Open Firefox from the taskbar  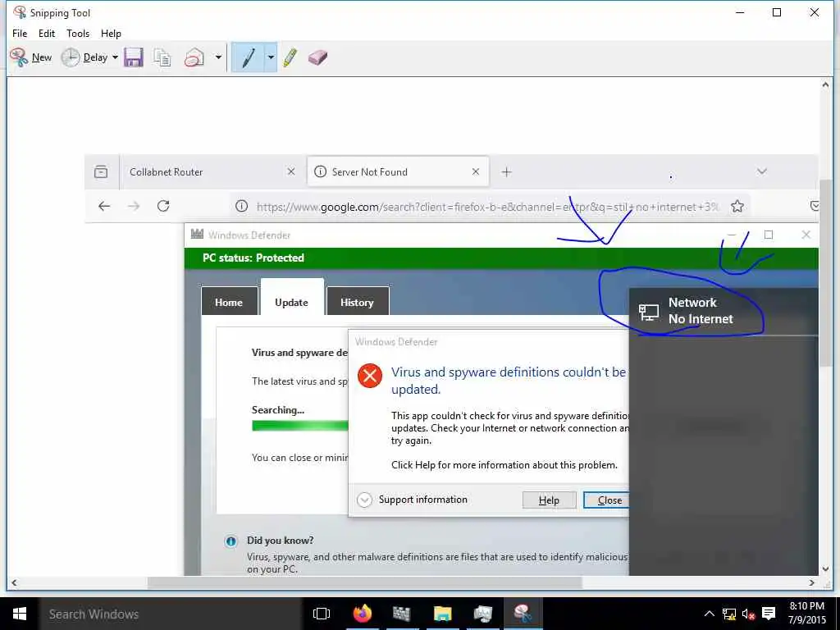click(362, 614)
